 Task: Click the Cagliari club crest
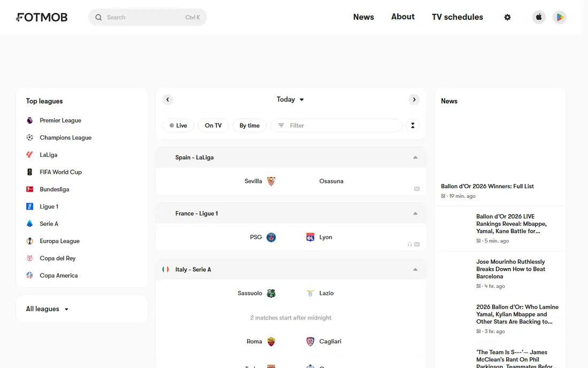310,342
